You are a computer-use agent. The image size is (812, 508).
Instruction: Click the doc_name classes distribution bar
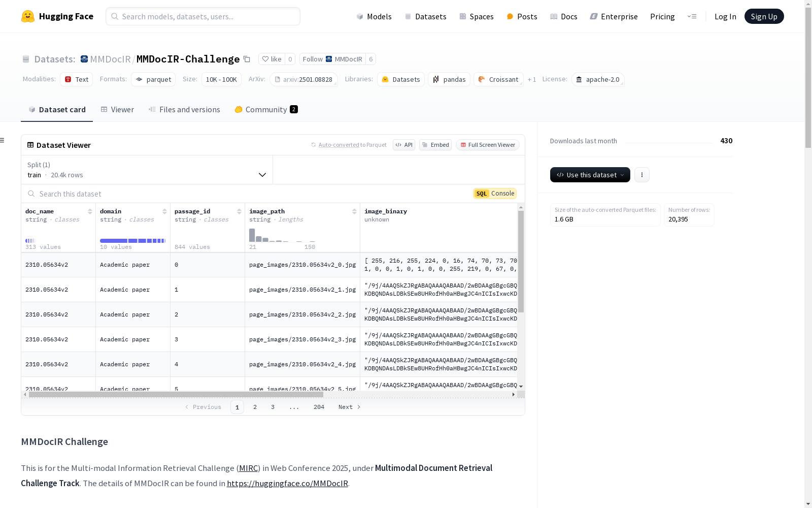(x=30, y=240)
